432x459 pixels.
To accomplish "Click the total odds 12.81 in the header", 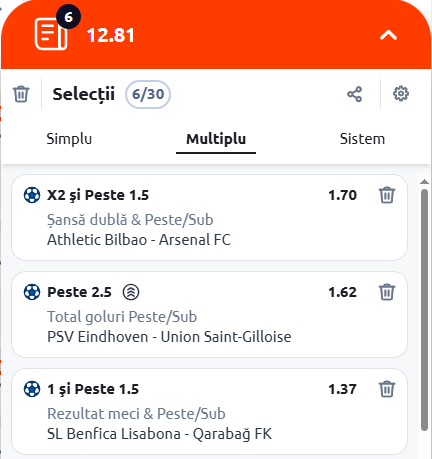I will [111, 35].
